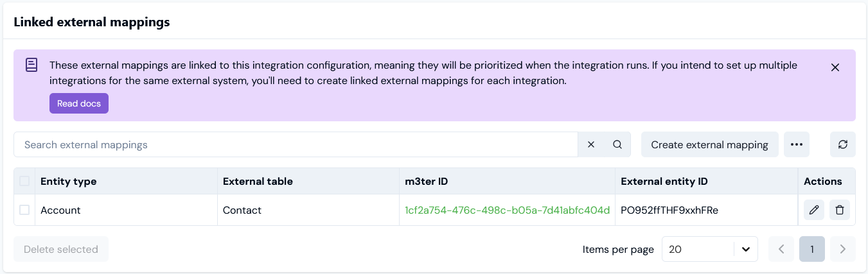
Task: Select page 1 in pagination
Action: 812,249
